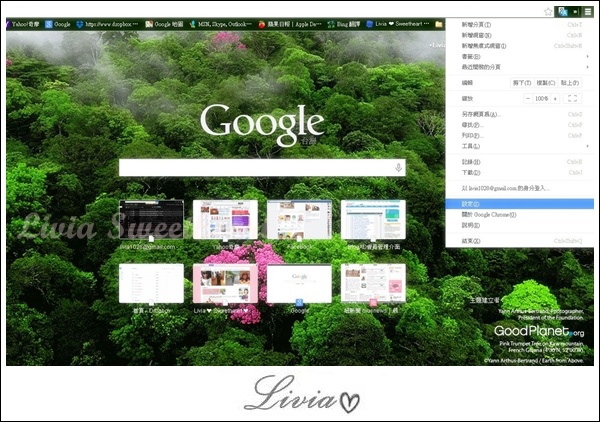Screen dimensions: 600x422
Task: Open the Google bookmark in the bookmarks bar
Action: [58, 24]
